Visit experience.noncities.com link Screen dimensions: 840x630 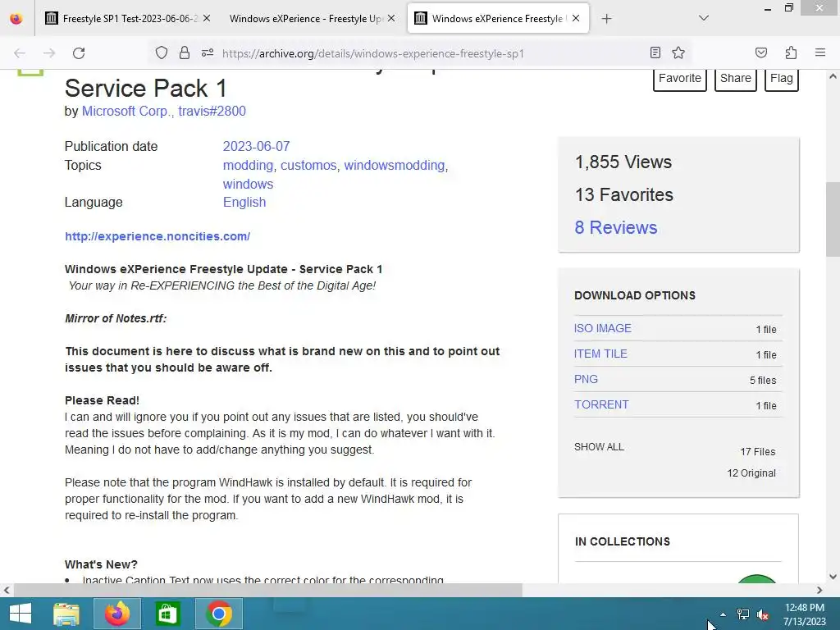point(157,236)
